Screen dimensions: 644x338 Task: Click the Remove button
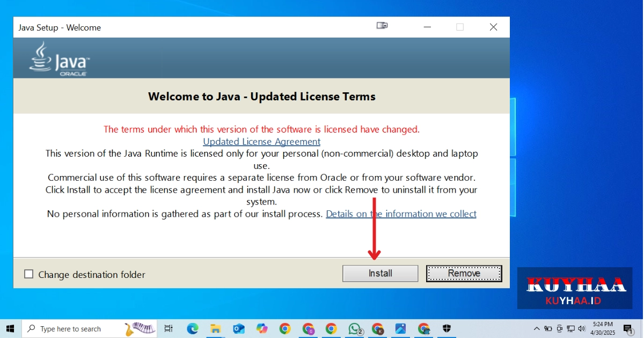[x=464, y=273]
